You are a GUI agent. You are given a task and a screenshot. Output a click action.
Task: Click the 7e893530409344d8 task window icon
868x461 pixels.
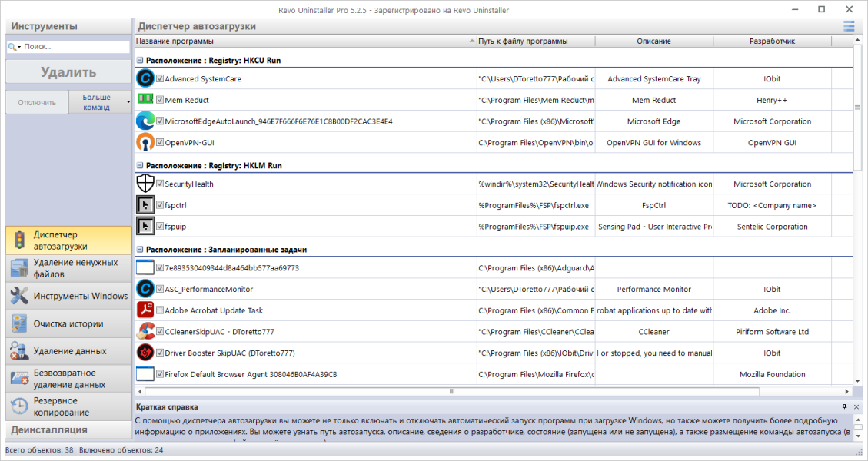145,267
